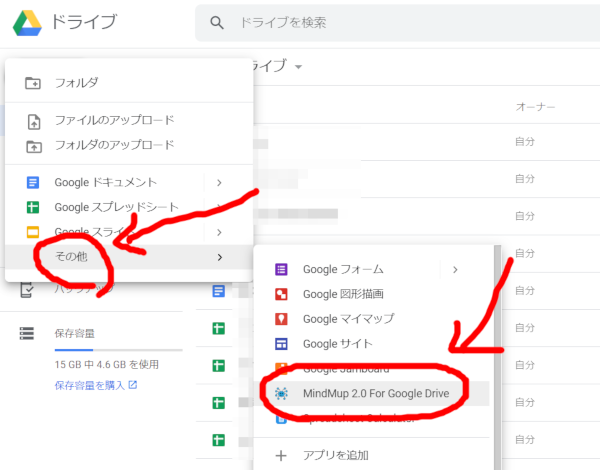Click the storage usage progress bar
The height and width of the screenshot is (470, 600).
(118, 350)
